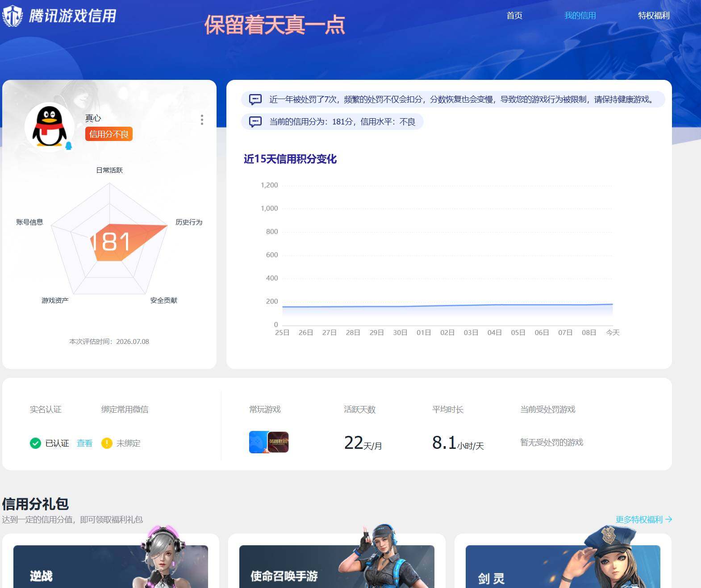Click the 查看 link for real-name verification
Image resolution: width=701 pixels, height=588 pixels.
[84, 443]
